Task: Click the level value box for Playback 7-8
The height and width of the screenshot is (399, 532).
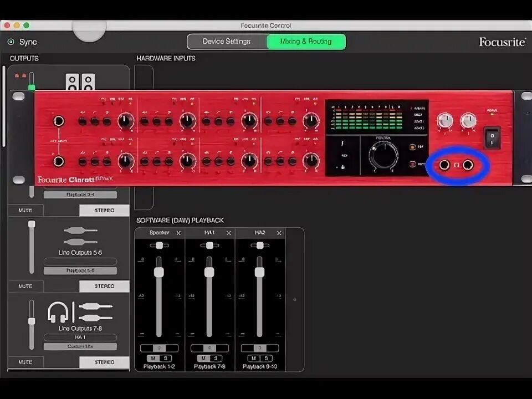Action: 209,348
